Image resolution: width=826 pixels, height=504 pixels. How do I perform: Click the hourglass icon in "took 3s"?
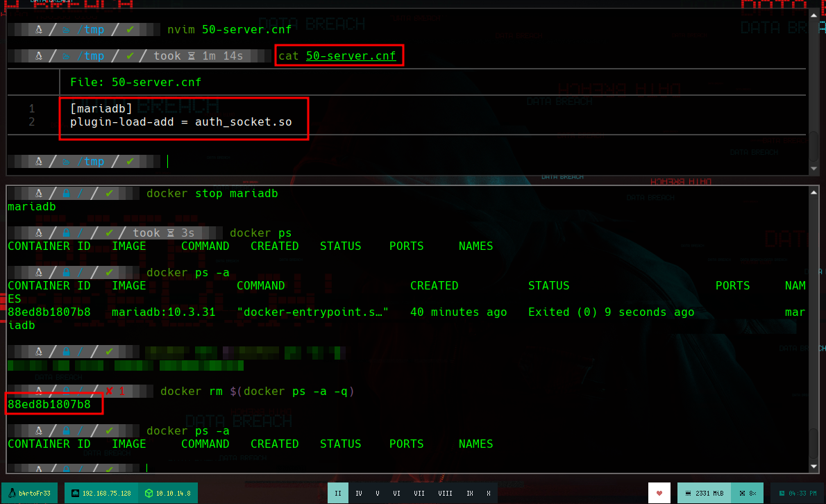171,233
